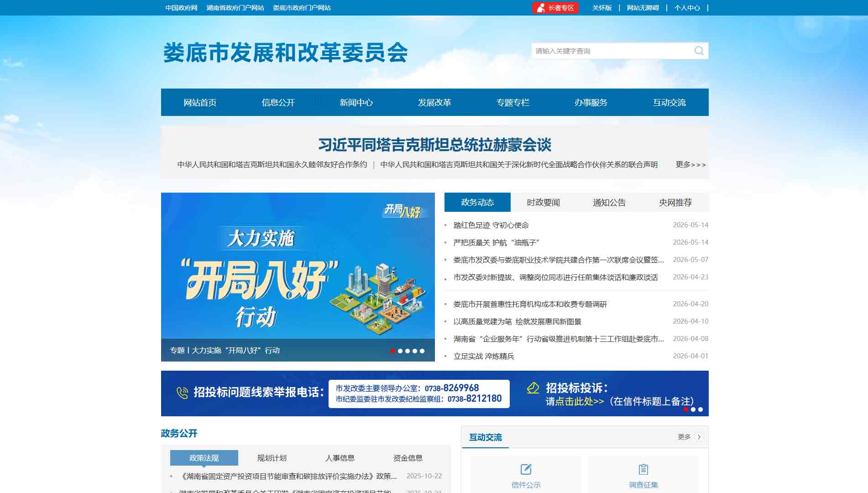The image size is (868, 493).
Task: Click 政务公开 section heading
Action: pyautogui.click(x=179, y=433)
